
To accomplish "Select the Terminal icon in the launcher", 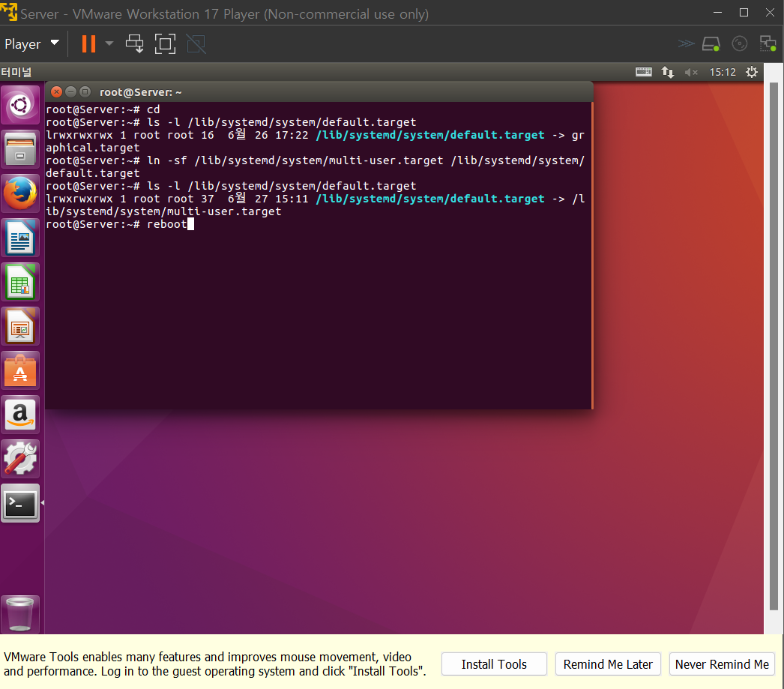I will point(20,503).
